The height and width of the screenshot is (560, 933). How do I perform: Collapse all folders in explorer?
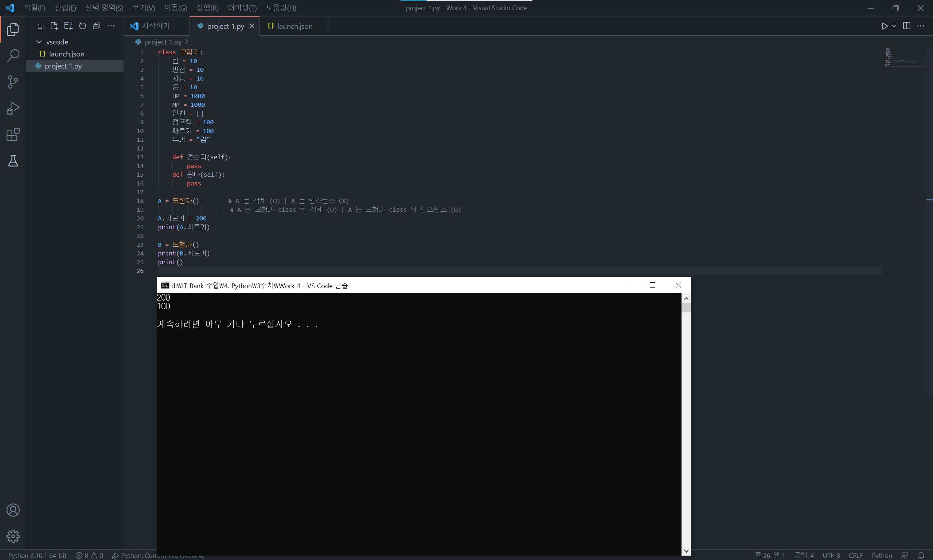click(97, 26)
